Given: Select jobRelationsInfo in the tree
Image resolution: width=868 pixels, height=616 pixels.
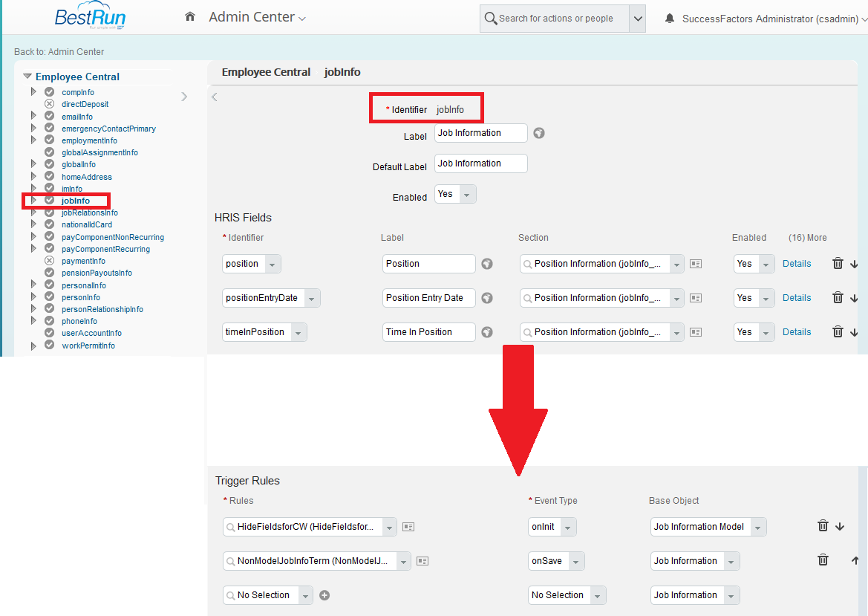Looking at the screenshot, I should (90, 213).
